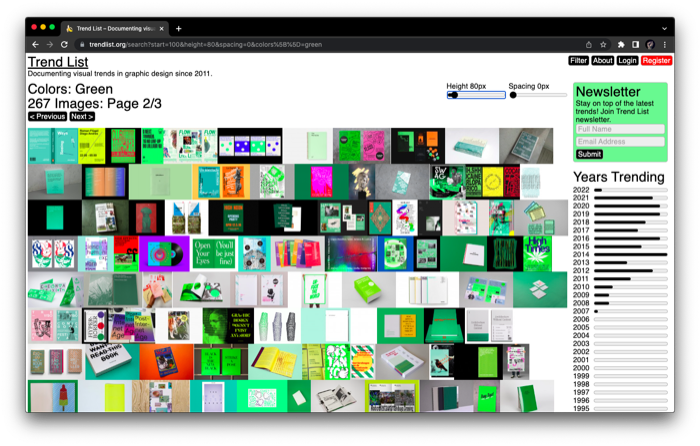Click the 'Colors: Green' heading
This screenshot has width=700, height=446.
pyautogui.click(x=70, y=89)
